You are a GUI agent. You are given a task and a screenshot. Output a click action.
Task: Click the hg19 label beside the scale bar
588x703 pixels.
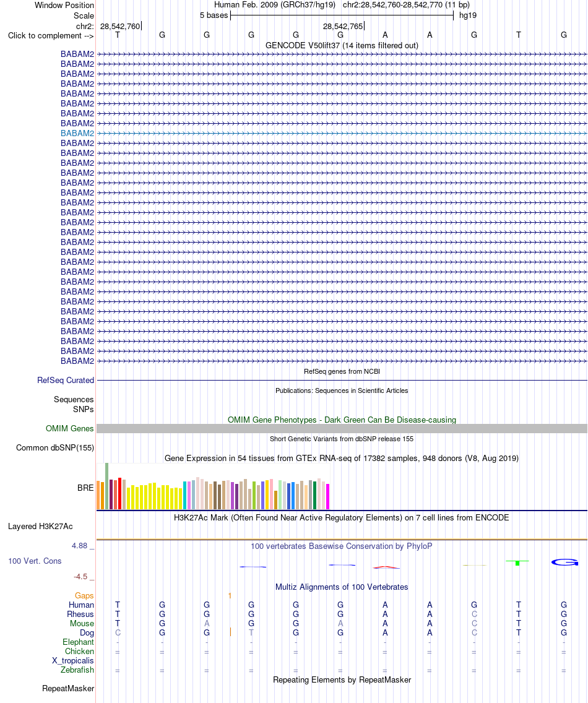pyautogui.click(x=468, y=15)
